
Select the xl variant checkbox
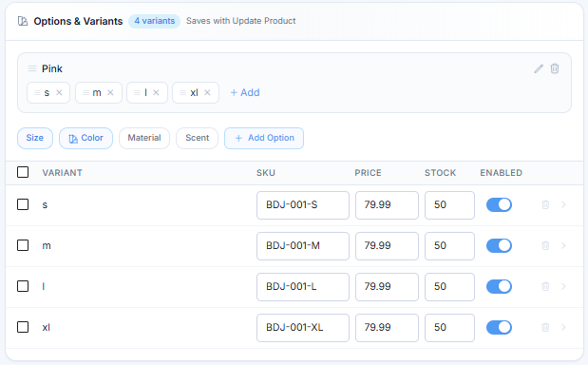coord(23,327)
